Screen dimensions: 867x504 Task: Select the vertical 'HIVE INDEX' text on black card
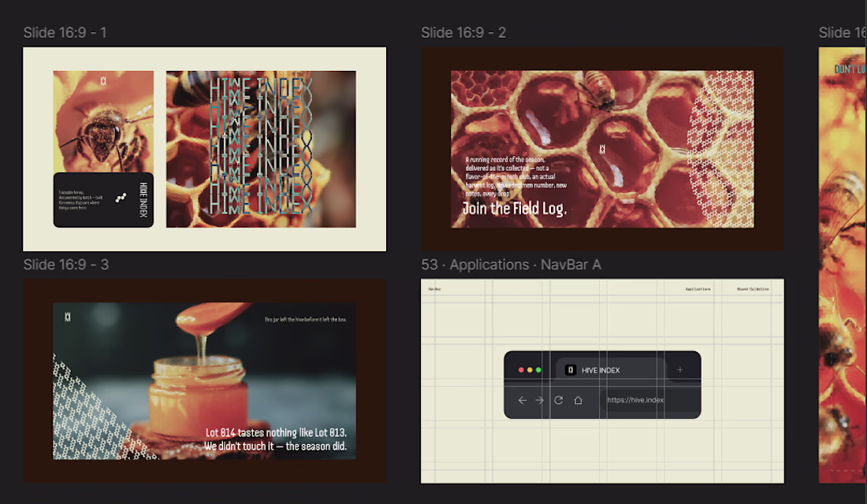(143, 199)
